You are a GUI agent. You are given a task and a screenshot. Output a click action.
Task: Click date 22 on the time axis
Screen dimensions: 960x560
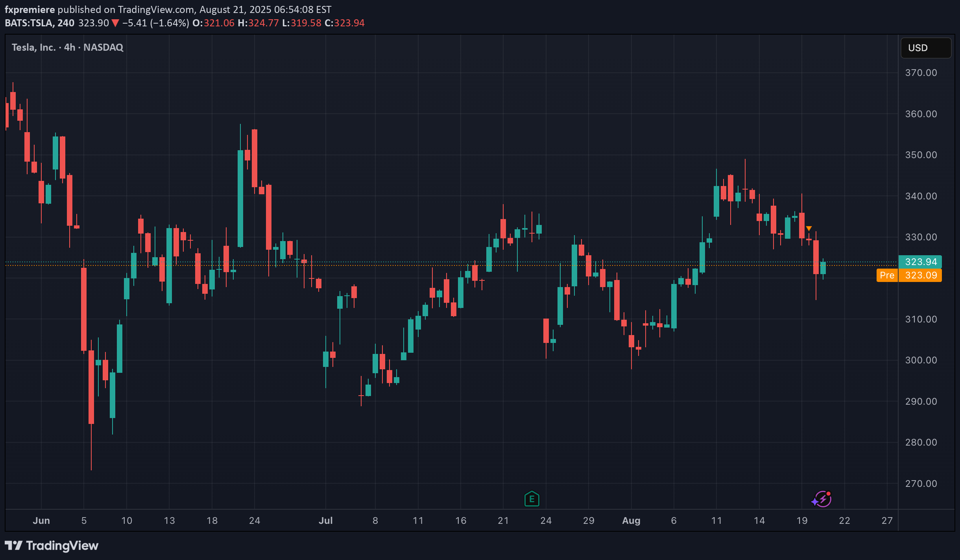(844, 521)
